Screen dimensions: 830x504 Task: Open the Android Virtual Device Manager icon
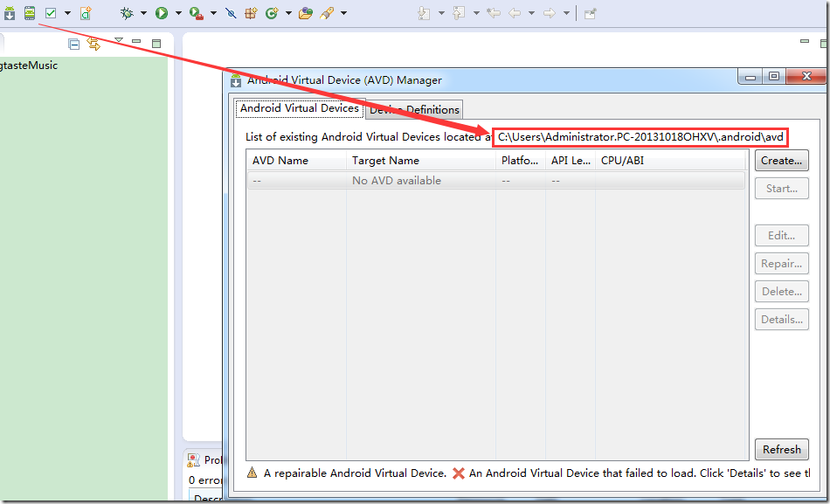click(30, 13)
